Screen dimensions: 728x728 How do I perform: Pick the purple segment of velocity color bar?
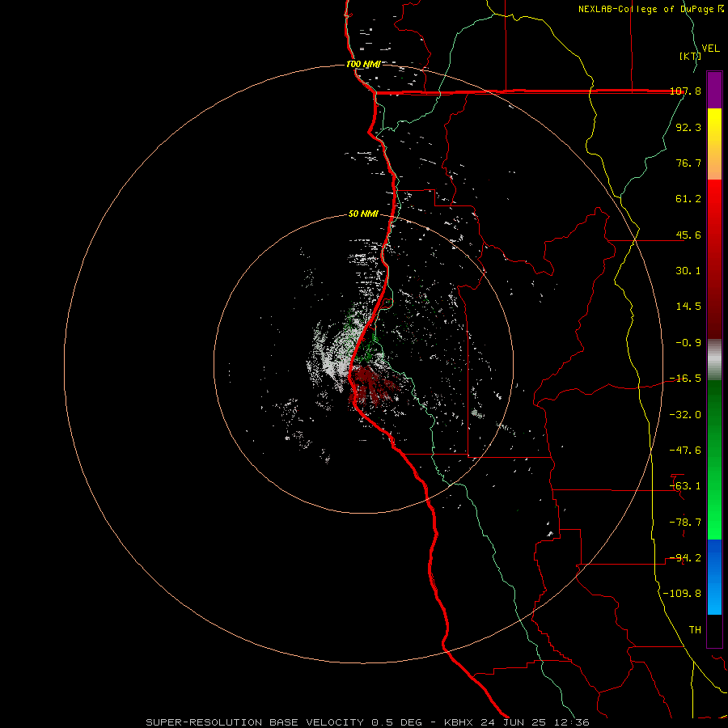[x=714, y=90]
